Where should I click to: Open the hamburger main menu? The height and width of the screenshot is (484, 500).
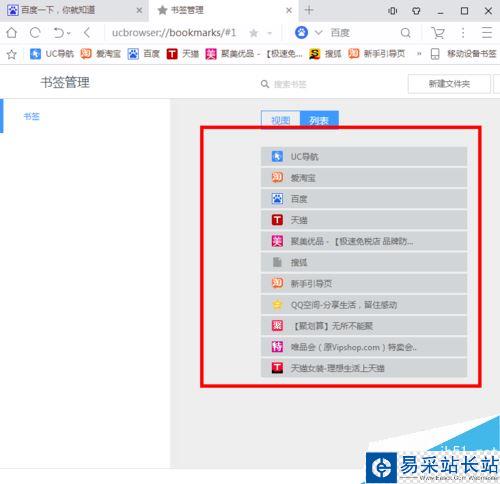coord(487,33)
